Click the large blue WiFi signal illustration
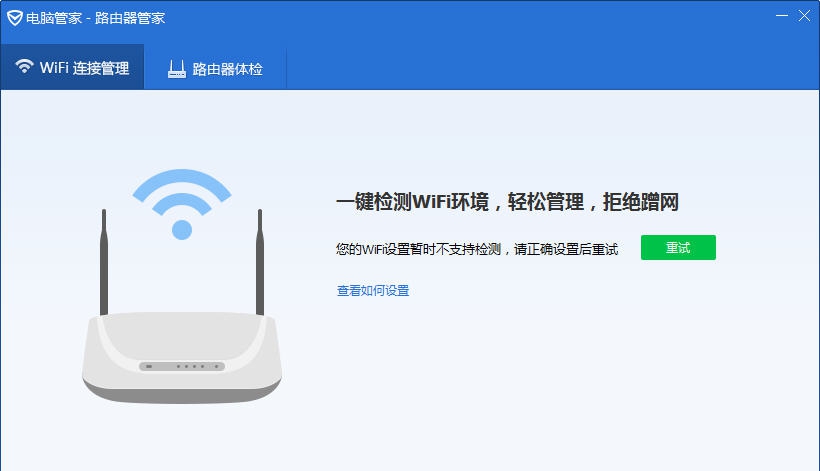Image resolution: width=820 pixels, height=471 pixels. [181, 204]
